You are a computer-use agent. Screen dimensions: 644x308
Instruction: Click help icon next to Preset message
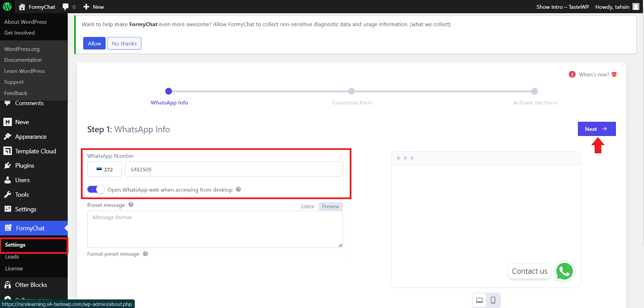tap(131, 205)
